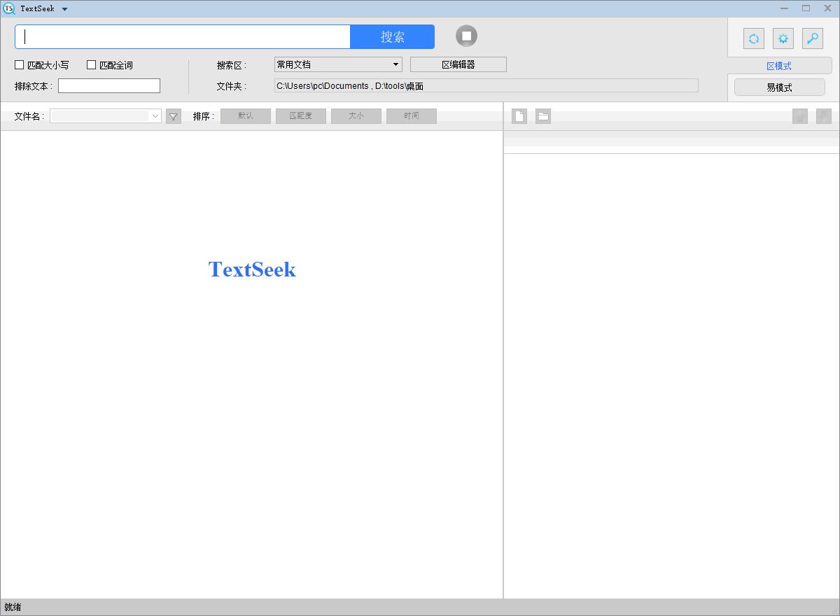Open the TextSeek title dropdown arrow
The image size is (840, 616).
64,9
